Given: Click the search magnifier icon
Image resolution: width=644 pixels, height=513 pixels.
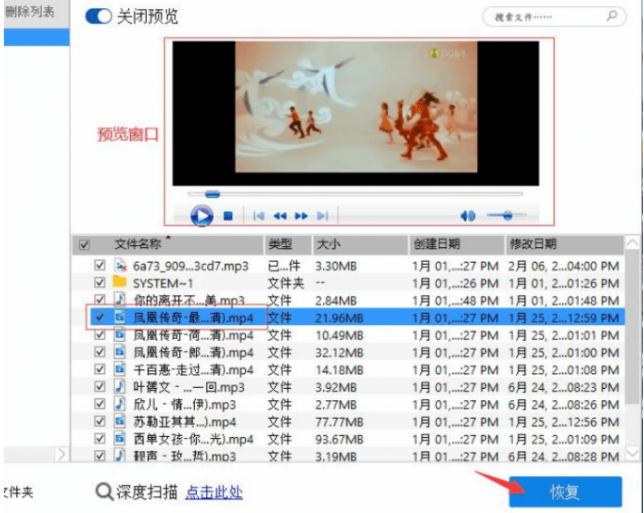Looking at the screenshot, I should click(x=611, y=17).
